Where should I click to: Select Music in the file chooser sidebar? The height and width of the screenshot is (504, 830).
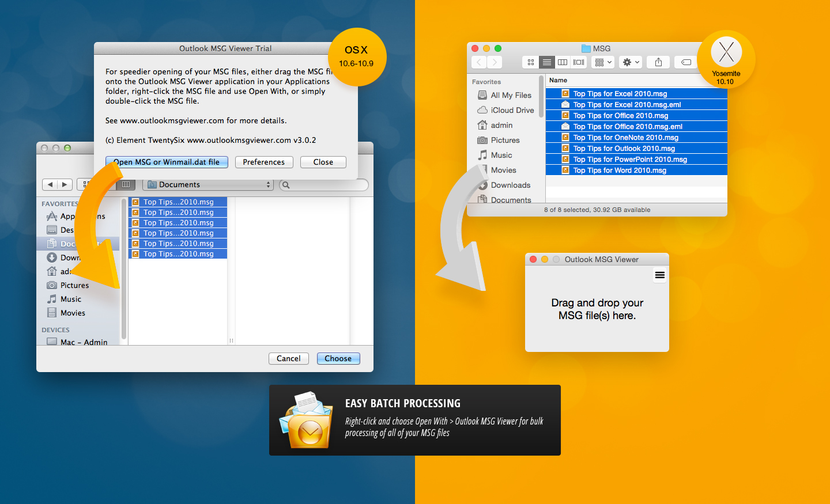pos(64,299)
